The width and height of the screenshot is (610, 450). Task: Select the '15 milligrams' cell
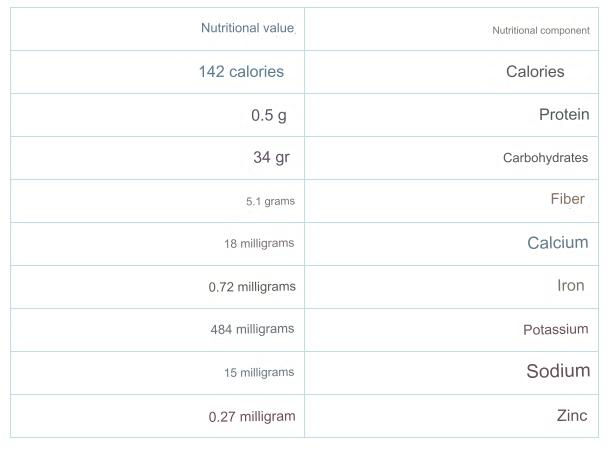pyautogui.click(x=259, y=373)
